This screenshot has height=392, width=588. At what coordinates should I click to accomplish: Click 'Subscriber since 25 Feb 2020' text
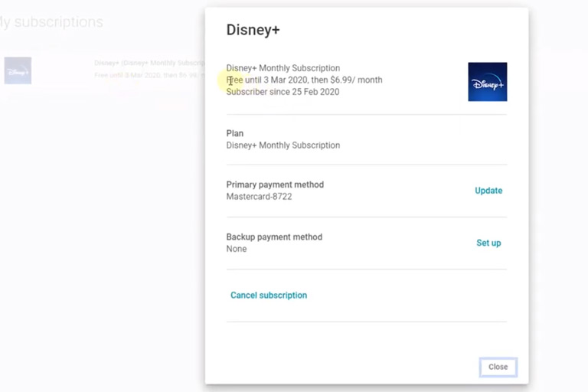coord(283,92)
